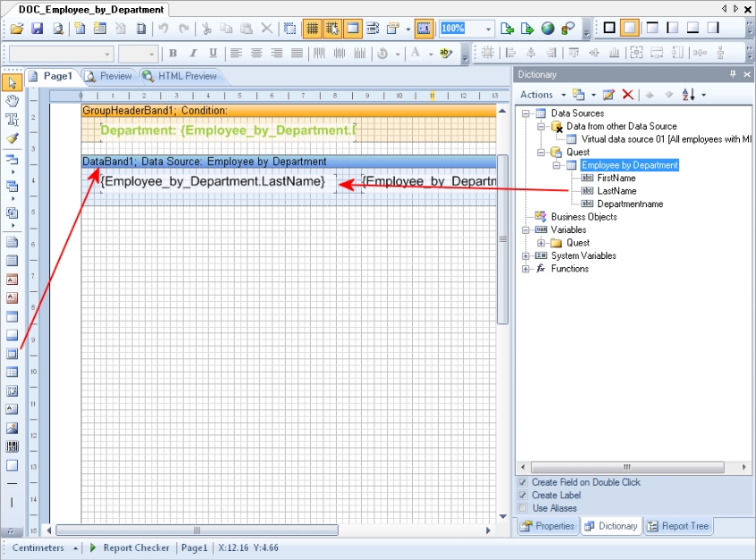Toggle Italic formatting
Image resolution: width=756 pixels, height=560 pixels.
pos(193,53)
